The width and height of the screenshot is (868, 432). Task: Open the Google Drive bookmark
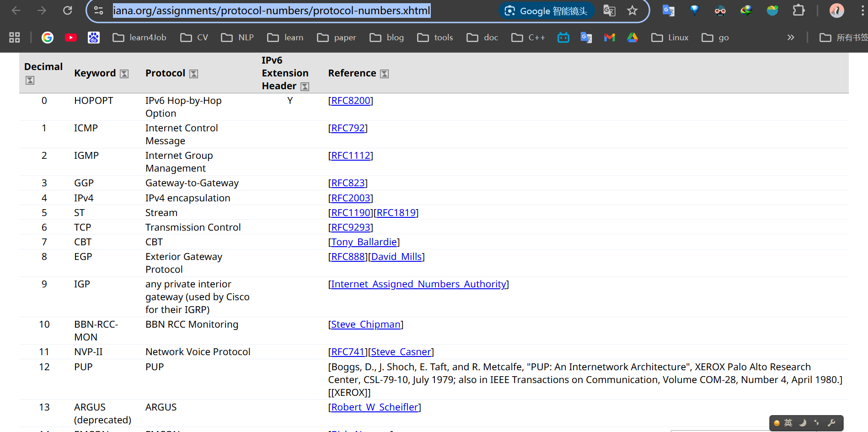click(632, 38)
